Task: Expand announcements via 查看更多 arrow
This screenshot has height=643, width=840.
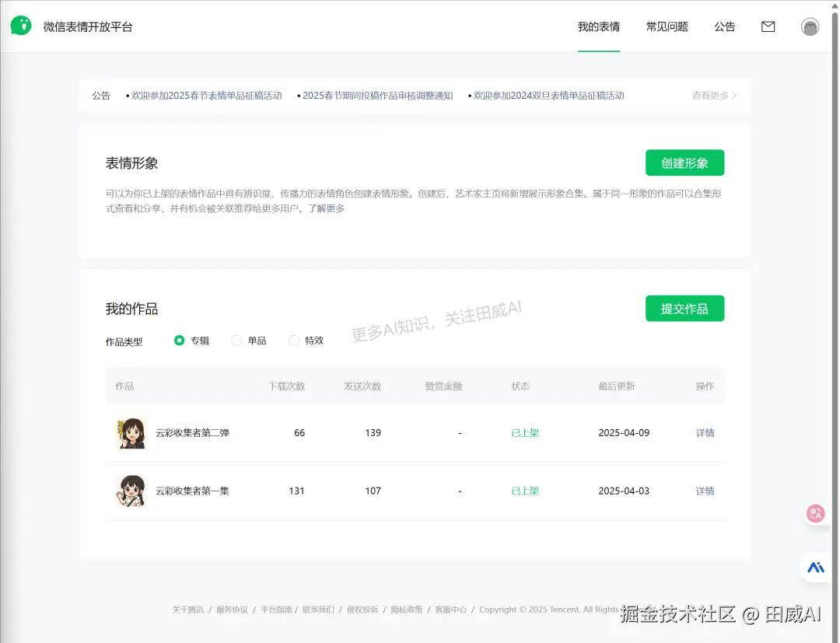Action: [712, 95]
